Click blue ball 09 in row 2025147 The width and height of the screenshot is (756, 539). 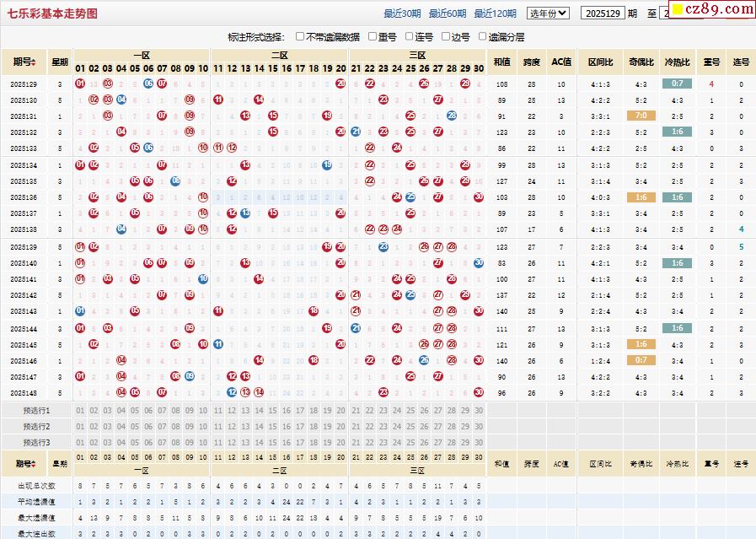(x=190, y=376)
